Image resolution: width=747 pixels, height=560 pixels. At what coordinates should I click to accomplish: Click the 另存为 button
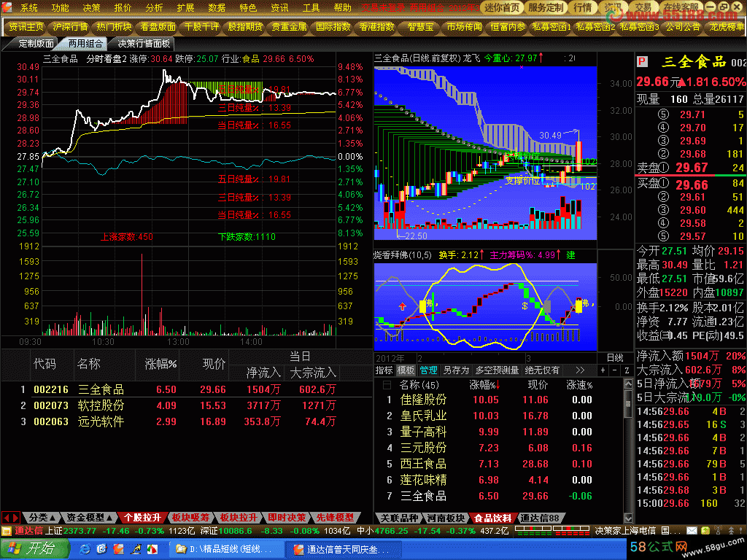click(x=456, y=370)
